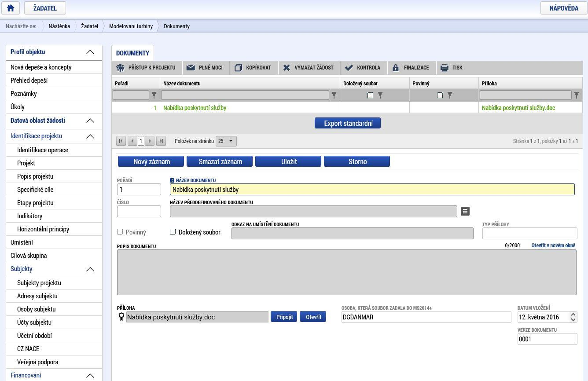
Task: Click Název dokumentu input field
Action: point(372,189)
